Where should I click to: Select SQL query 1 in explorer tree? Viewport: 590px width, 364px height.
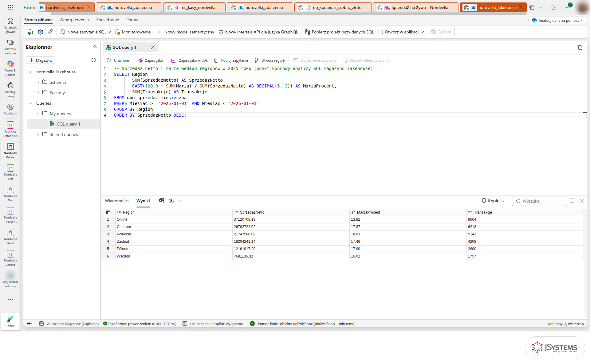[64, 124]
